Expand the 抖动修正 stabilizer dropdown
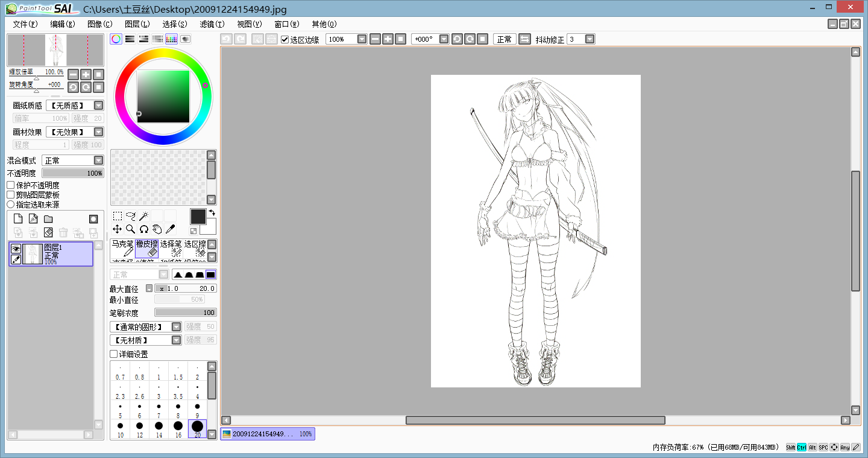Viewport: 868px width, 458px height. click(x=590, y=39)
